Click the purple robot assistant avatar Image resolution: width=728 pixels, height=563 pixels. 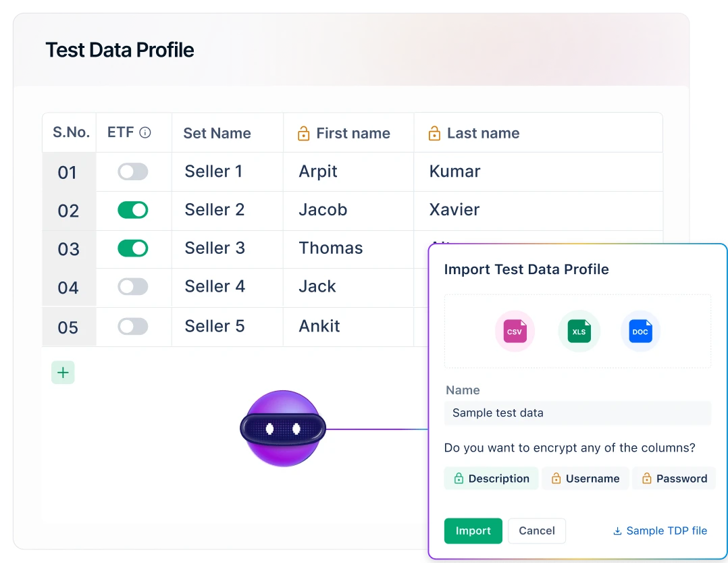[283, 429]
